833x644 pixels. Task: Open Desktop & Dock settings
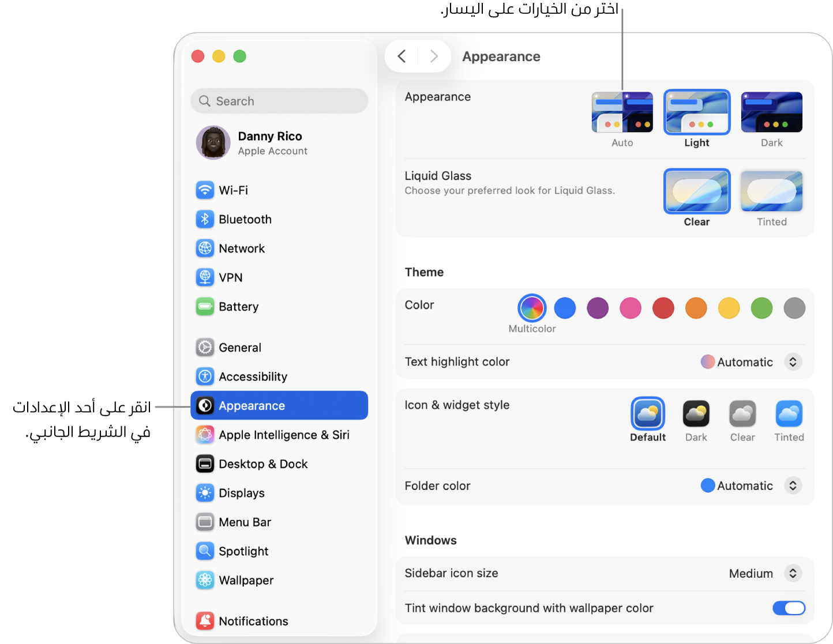coord(279,464)
